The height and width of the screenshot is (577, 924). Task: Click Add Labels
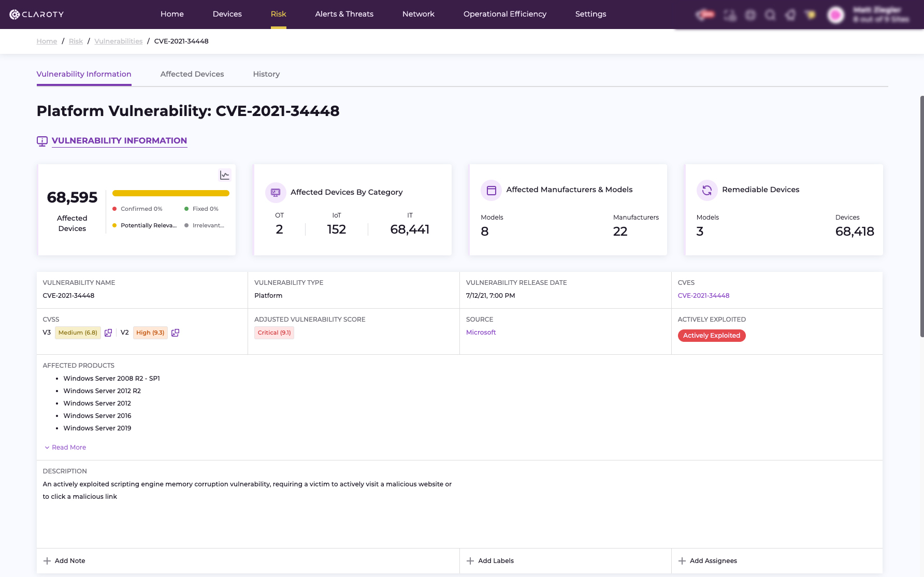(x=490, y=561)
